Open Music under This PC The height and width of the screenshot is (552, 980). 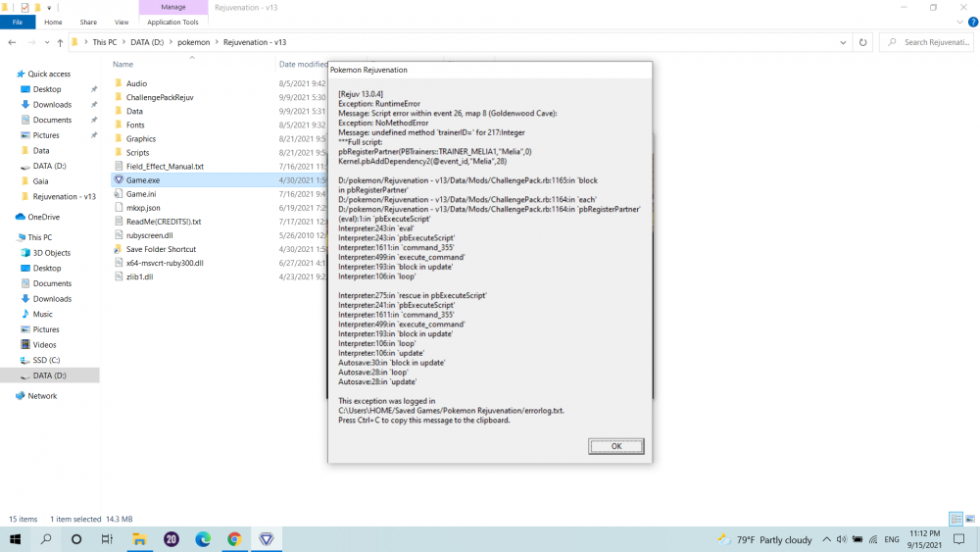pyautogui.click(x=42, y=314)
